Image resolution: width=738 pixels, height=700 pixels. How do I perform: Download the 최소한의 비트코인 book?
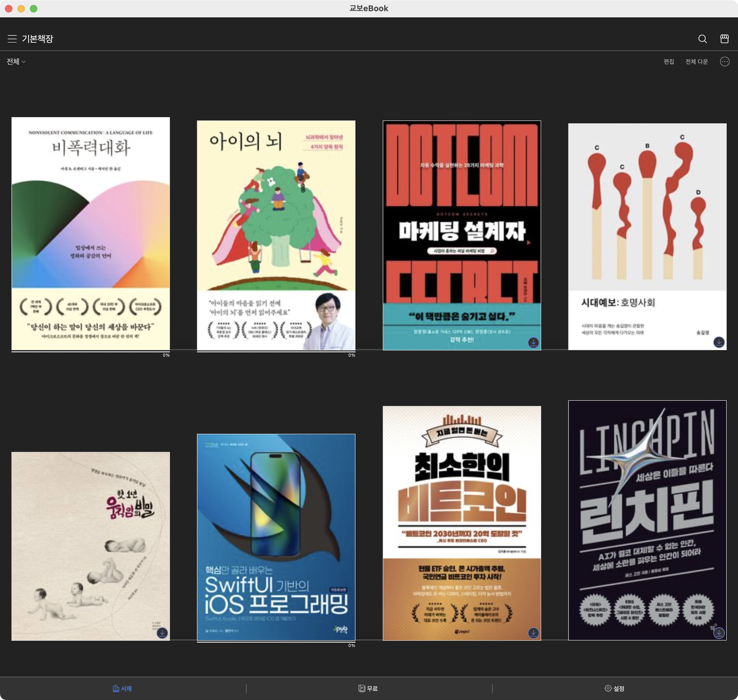point(533,632)
